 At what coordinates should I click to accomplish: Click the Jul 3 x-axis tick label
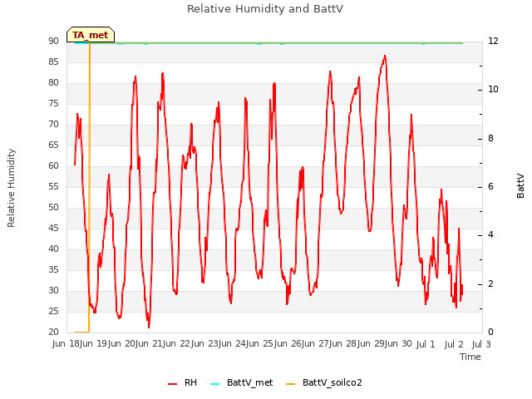(x=481, y=343)
